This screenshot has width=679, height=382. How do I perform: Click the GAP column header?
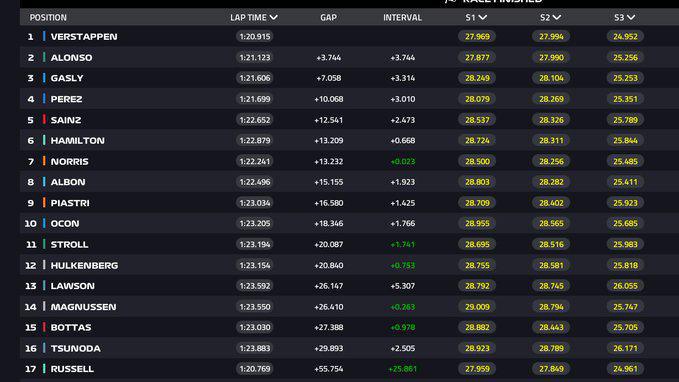point(328,18)
